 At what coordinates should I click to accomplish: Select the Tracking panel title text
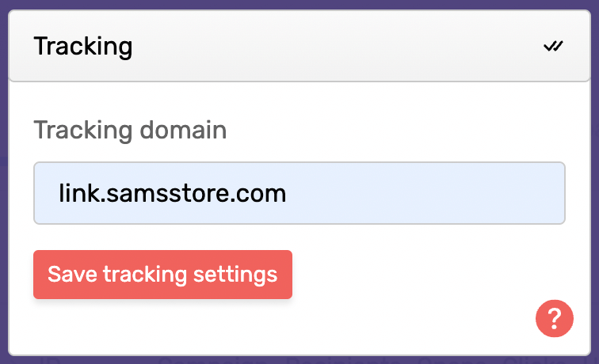pyautogui.click(x=83, y=47)
